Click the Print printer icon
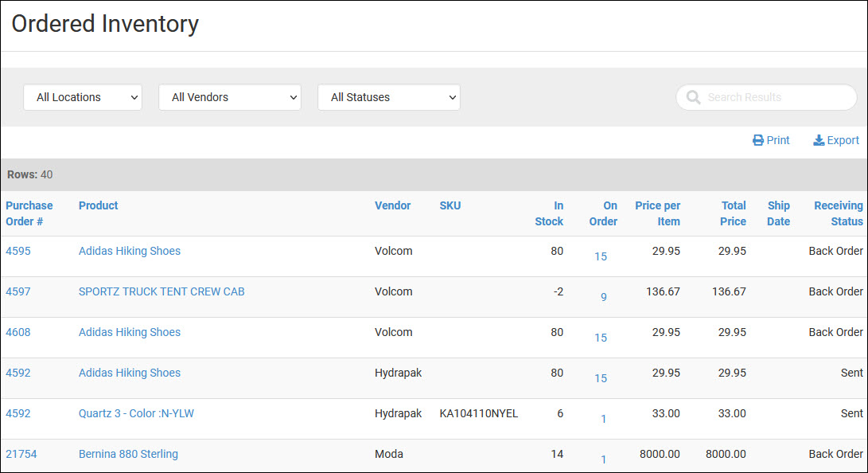Screen dimensions: 868x473 (x=758, y=140)
